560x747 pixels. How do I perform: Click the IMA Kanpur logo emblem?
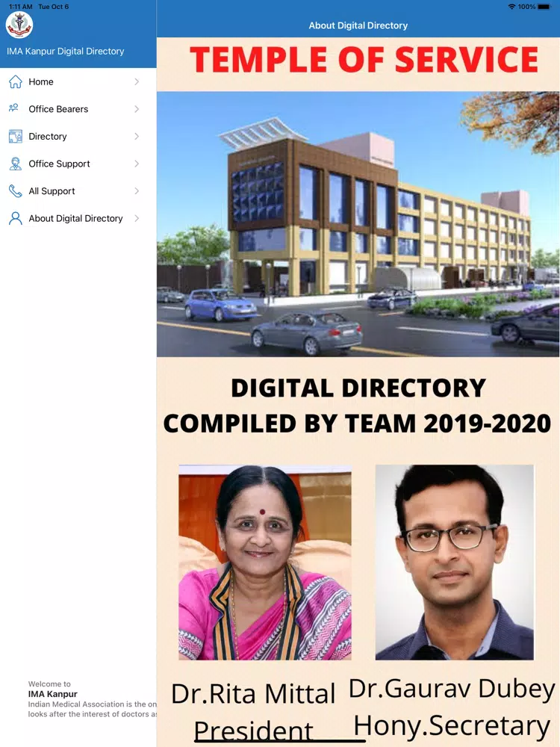coord(19,25)
